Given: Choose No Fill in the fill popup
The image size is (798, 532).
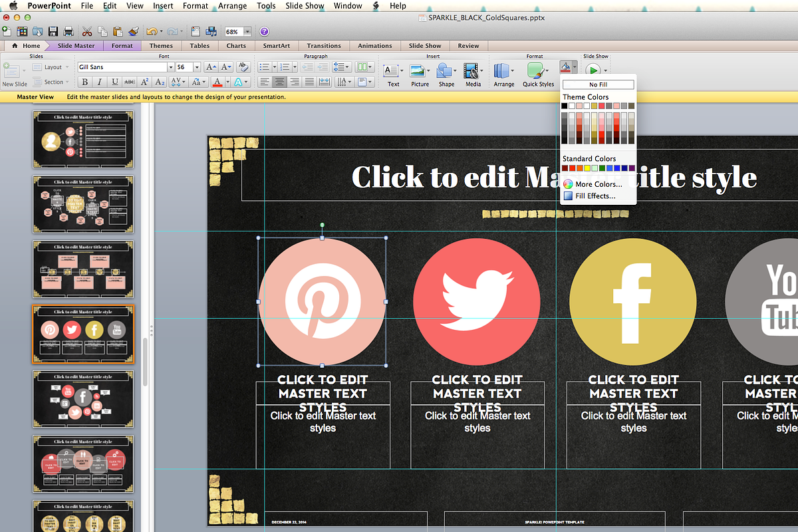Looking at the screenshot, I should pos(598,84).
